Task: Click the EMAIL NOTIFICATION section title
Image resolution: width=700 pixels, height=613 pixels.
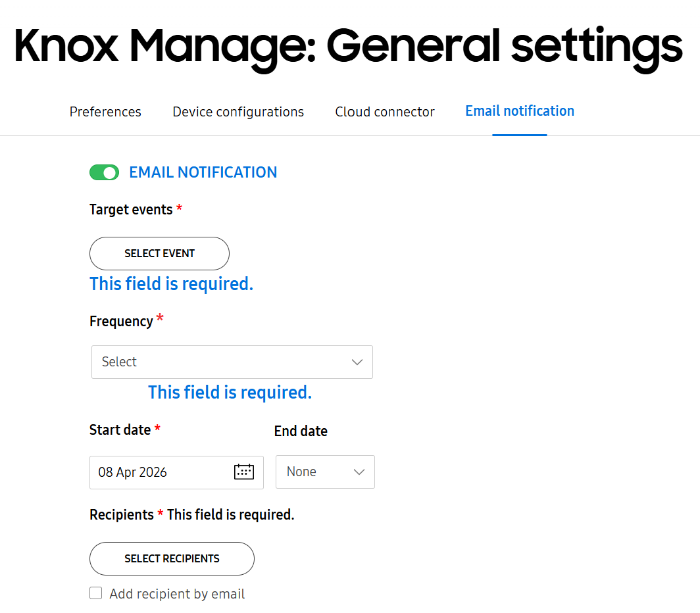Action: pyautogui.click(x=203, y=172)
